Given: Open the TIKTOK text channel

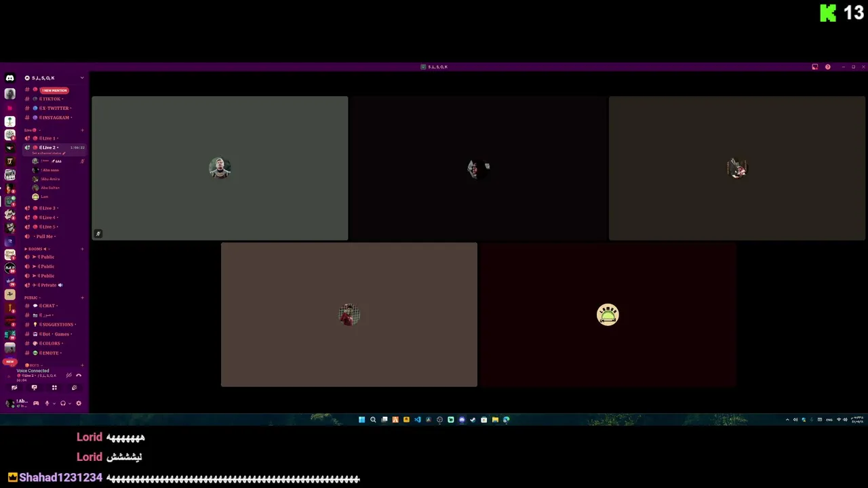Looking at the screenshot, I should point(54,99).
